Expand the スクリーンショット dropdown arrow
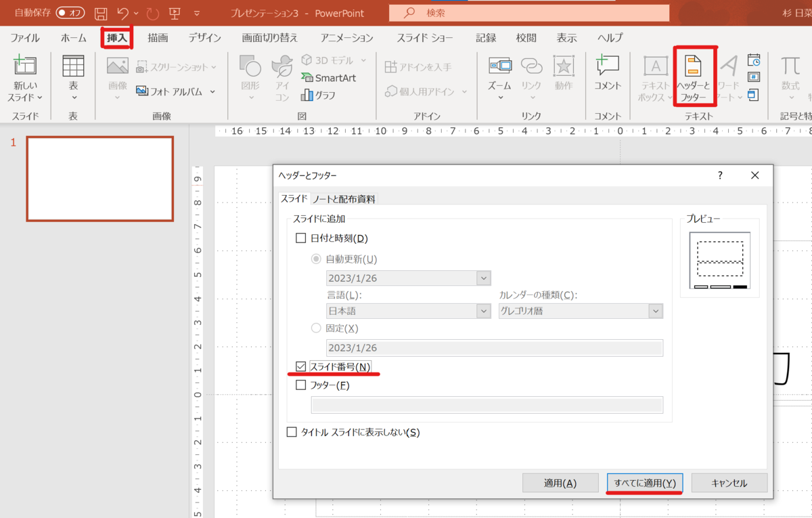Image resolution: width=812 pixels, height=518 pixels. (214, 67)
